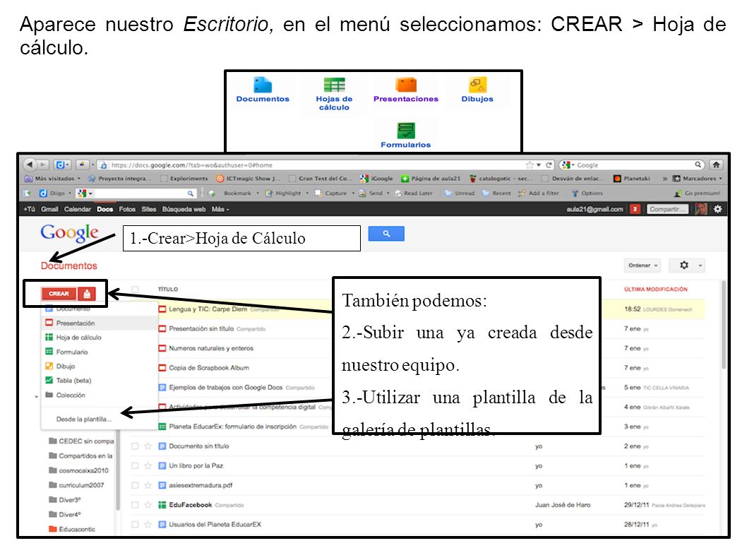Choose Formulario in the CREAR menu
The height and width of the screenshot is (560, 747).
(100, 352)
